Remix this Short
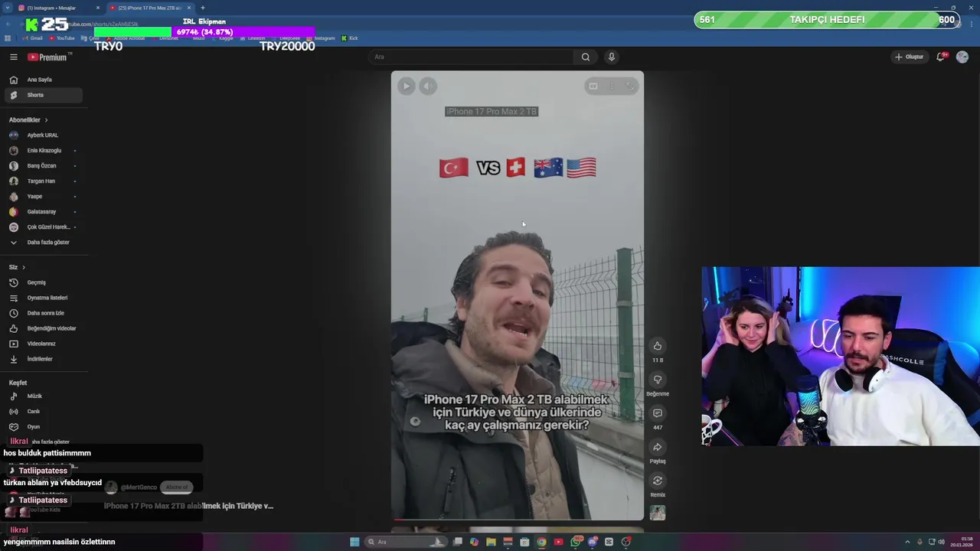 click(657, 481)
